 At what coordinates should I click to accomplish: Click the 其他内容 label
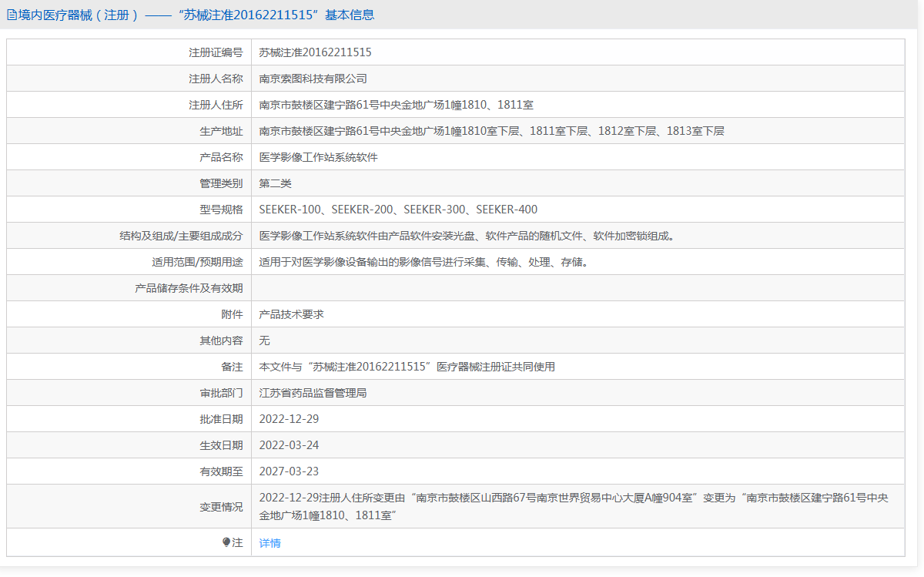[222, 340]
